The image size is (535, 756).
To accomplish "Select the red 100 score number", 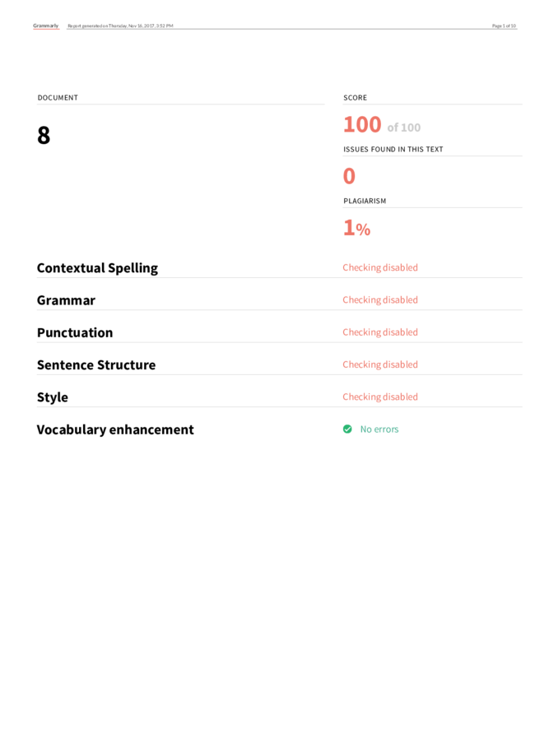I will pos(362,124).
